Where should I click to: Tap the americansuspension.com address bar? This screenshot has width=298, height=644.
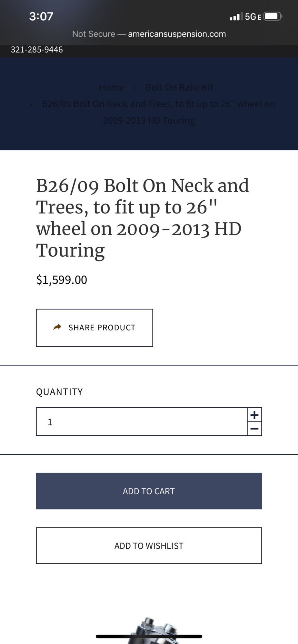tap(177, 34)
